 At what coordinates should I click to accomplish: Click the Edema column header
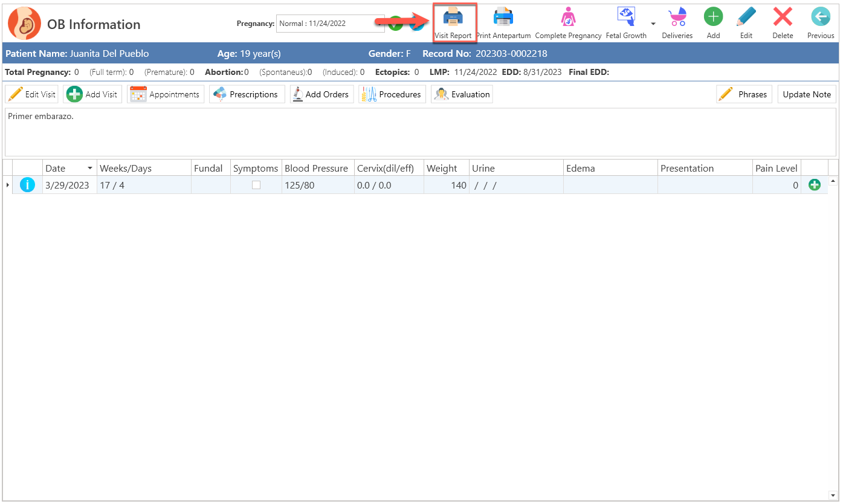click(x=610, y=168)
